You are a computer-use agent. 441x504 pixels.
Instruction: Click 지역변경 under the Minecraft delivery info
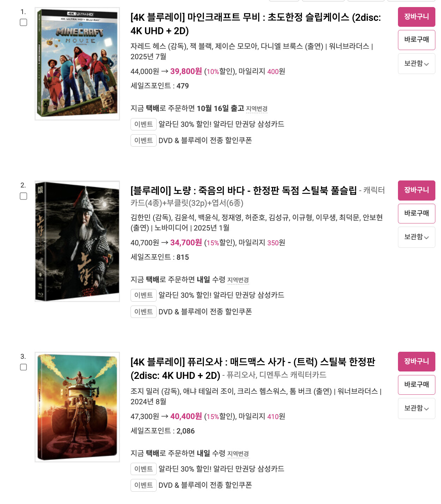coord(256,109)
